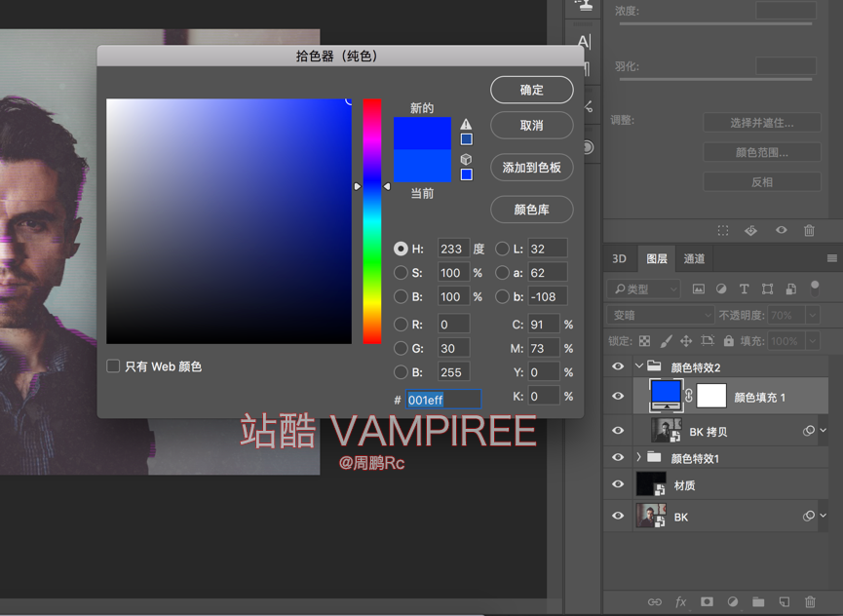843x616 pixels.
Task: Open Layers panel menu icon
Action: 832,258
